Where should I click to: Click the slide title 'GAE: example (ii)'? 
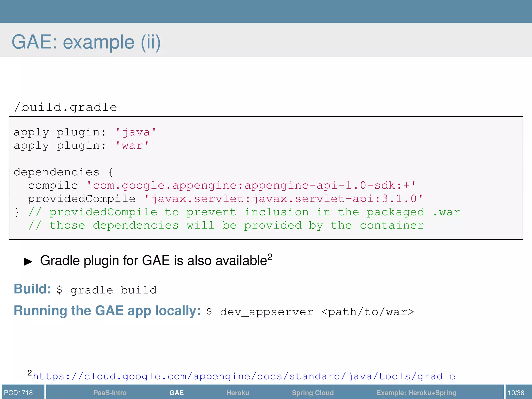[86, 42]
